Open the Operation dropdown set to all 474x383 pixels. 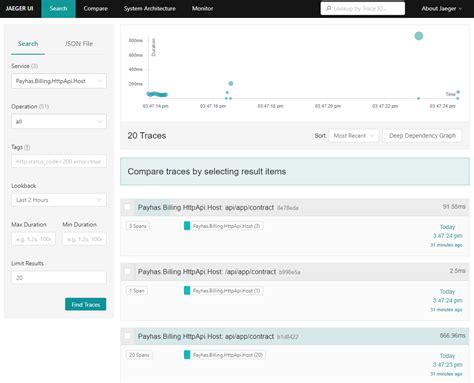click(x=59, y=121)
